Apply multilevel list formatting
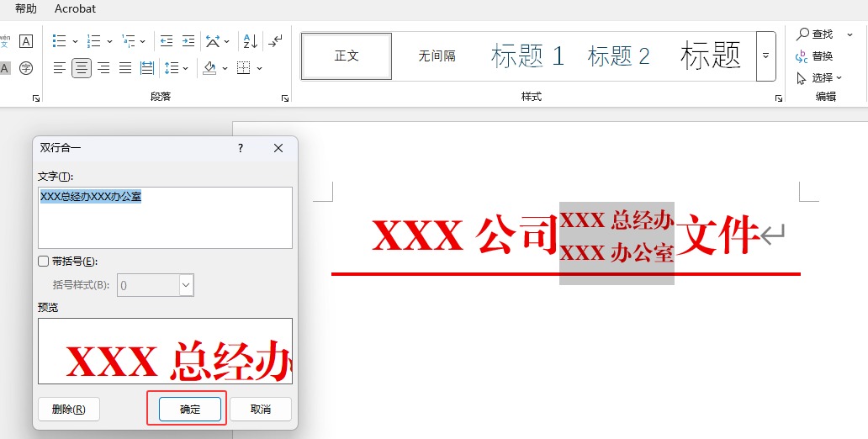Viewport: 868px width, 439px height. tap(129, 41)
